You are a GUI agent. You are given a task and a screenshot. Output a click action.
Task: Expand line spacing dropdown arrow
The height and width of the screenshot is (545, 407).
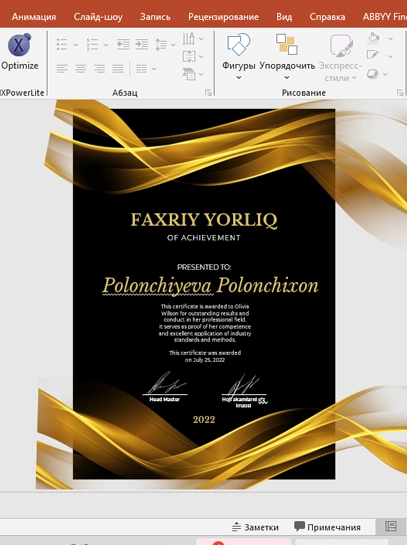pyautogui.click(x=173, y=45)
